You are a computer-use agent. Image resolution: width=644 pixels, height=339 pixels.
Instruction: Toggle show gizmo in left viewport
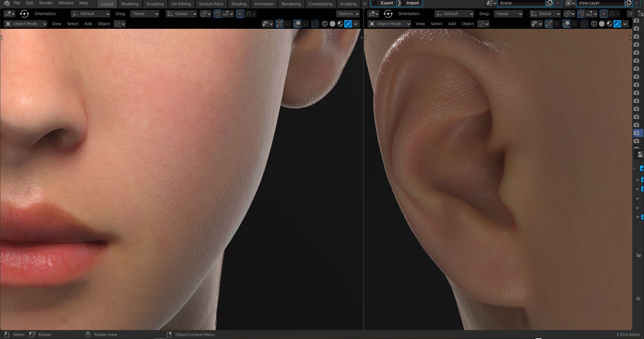279,24
